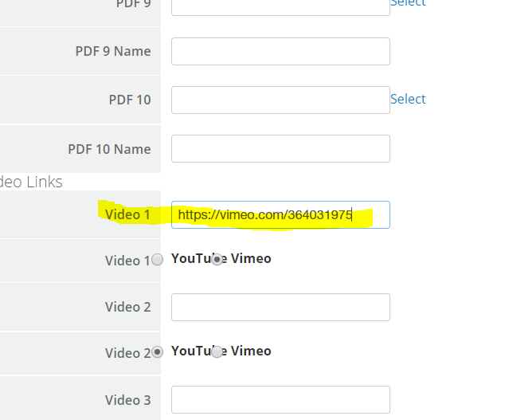Focus the PDF 10 file path field
The height and width of the screenshot is (420, 505).
pos(280,100)
